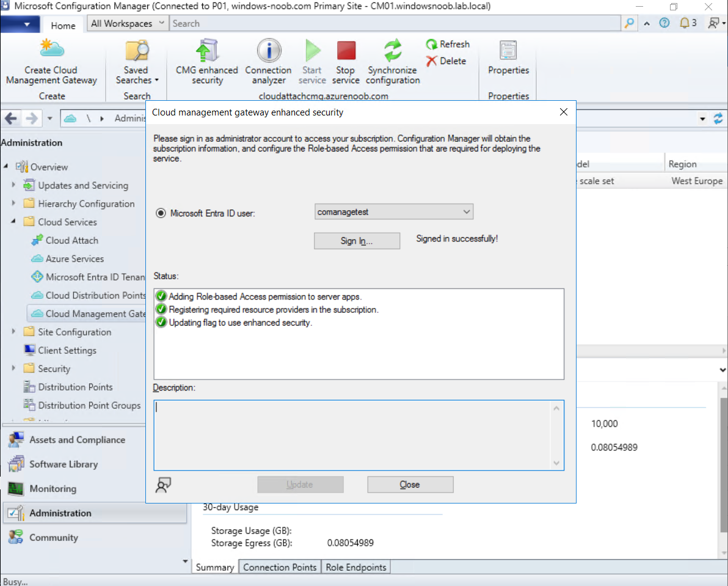Select the Microsoft Entra ID user radio button

(x=161, y=213)
